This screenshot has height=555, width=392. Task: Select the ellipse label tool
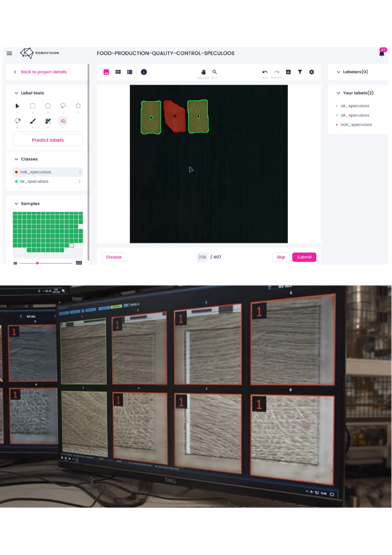pyautogui.click(x=48, y=106)
